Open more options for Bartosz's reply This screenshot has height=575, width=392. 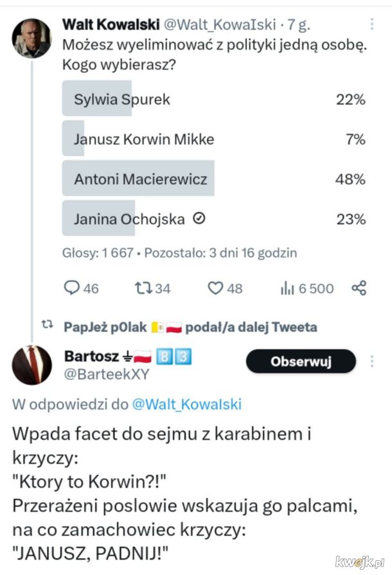point(373,362)
